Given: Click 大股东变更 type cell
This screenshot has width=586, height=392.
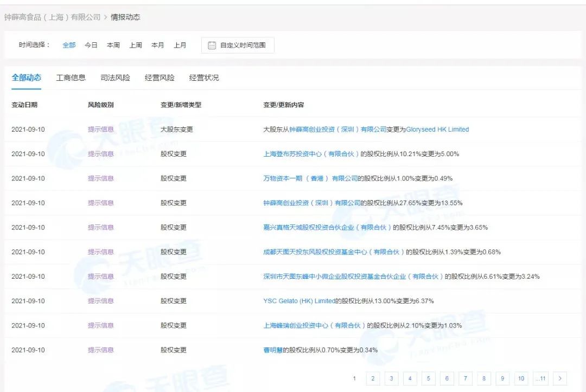Looking at the screenshot, I should [177, 130].
